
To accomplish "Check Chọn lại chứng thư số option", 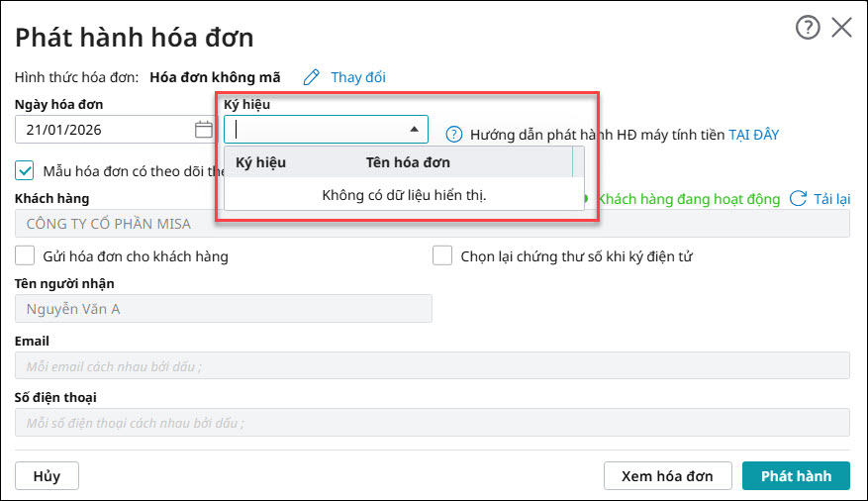I will tap(442, 256).
